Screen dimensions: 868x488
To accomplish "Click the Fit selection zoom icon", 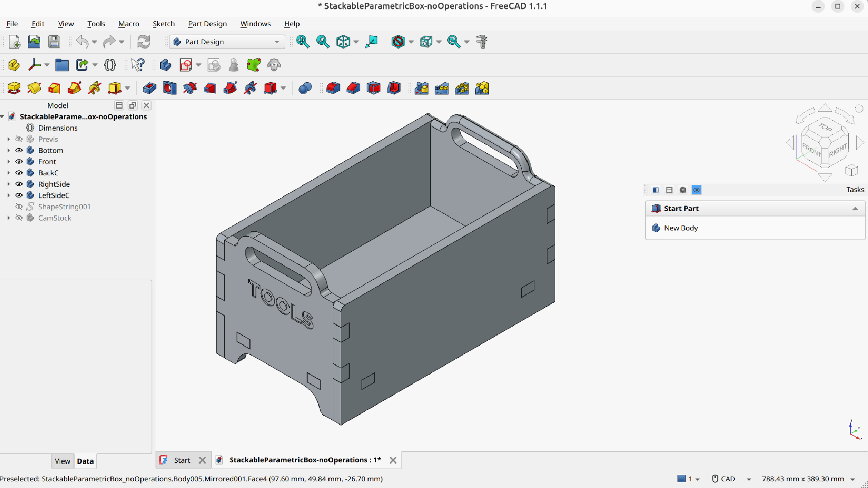I will pos(323,42).
